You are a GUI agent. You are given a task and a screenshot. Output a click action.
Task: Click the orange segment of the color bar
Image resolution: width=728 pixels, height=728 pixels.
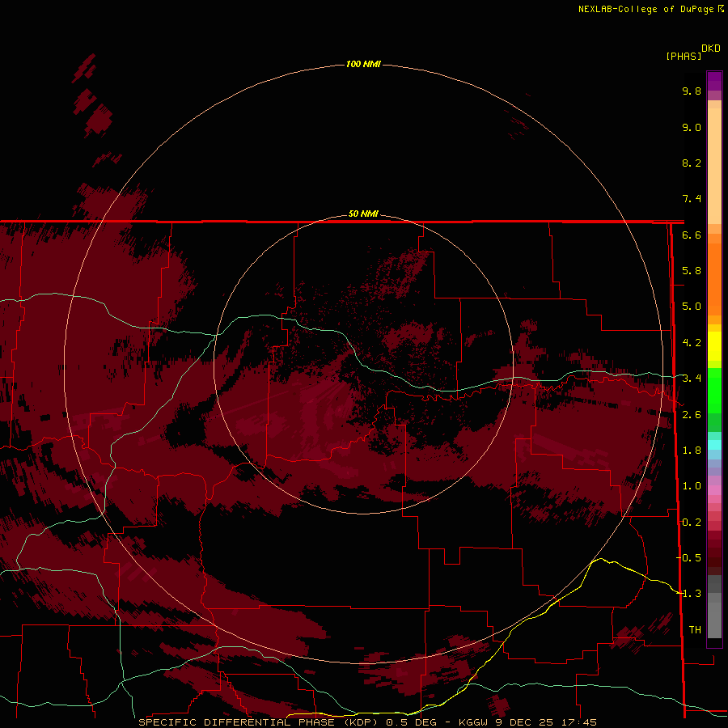[x=714, y=278]
